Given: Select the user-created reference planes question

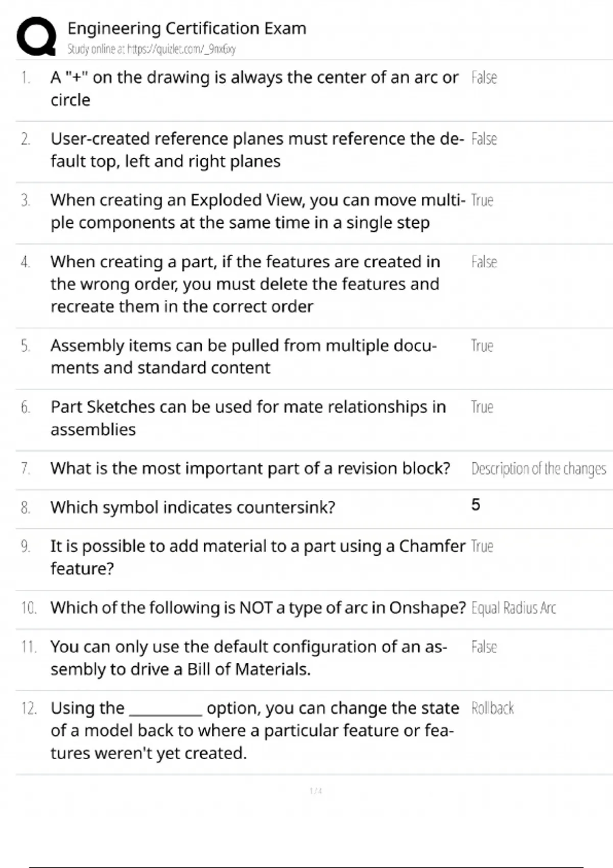Looking at the screenshot, I should pyautogui.click(x=257, y=150).
